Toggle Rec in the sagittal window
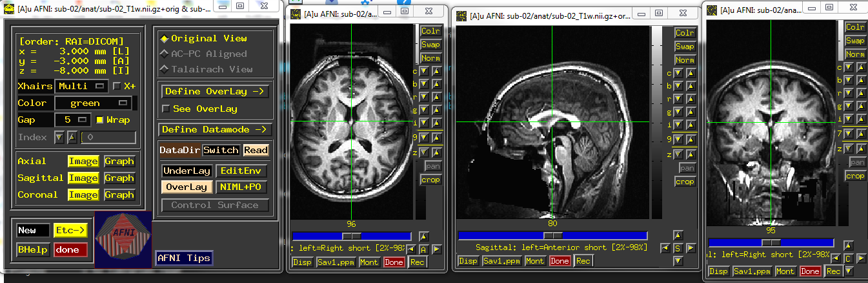The width and height of the screenshot is (868, 283). 583,261
